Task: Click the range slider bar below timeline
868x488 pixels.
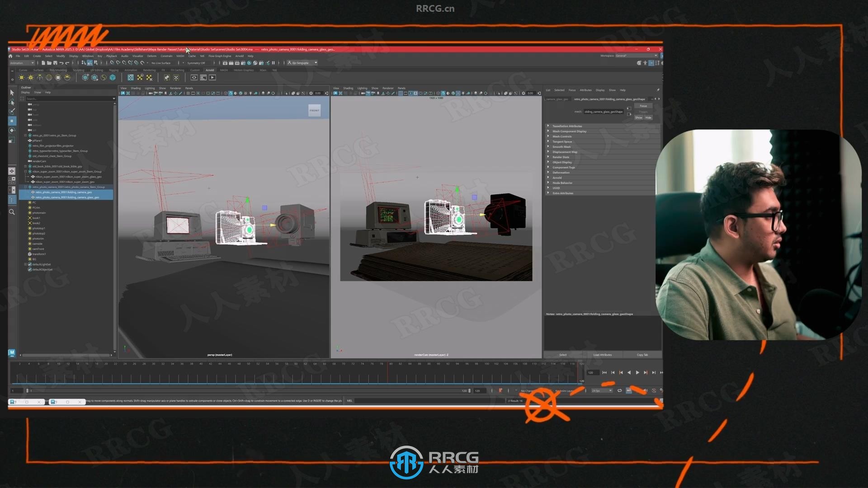Action: tap(249, 390)
